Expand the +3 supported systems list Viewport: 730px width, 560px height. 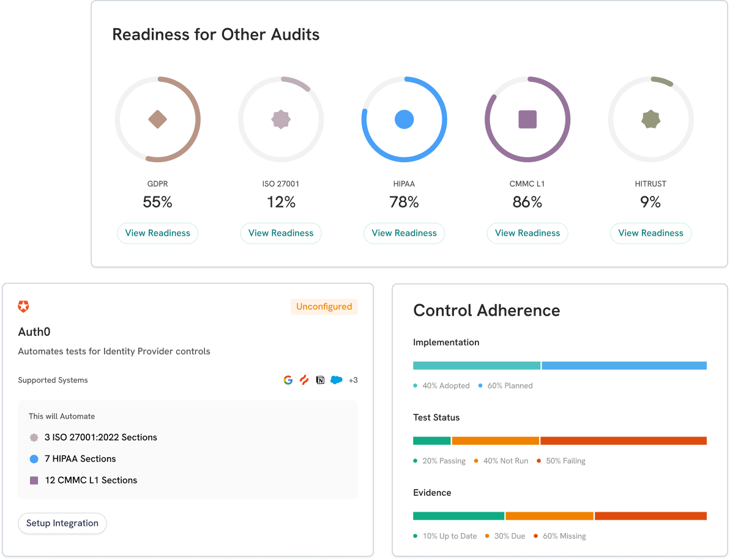coord(353,379)
